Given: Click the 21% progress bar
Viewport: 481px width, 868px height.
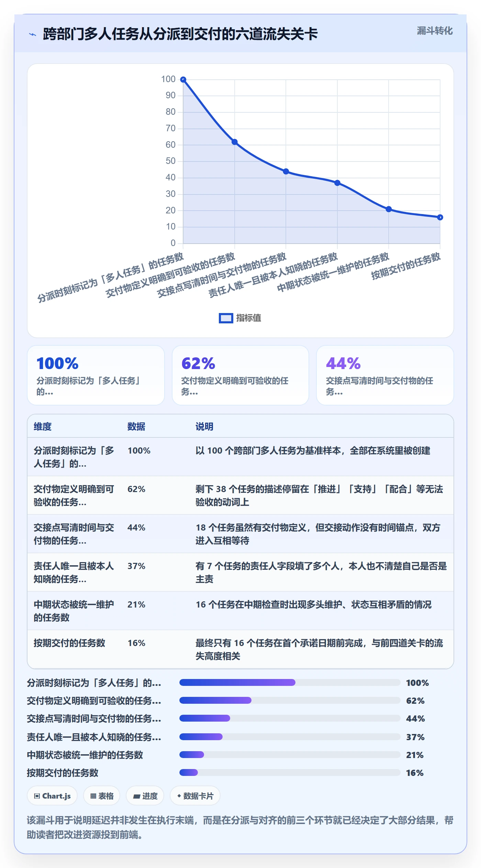Looking at the screenshot, I should [x=290, y=755].
